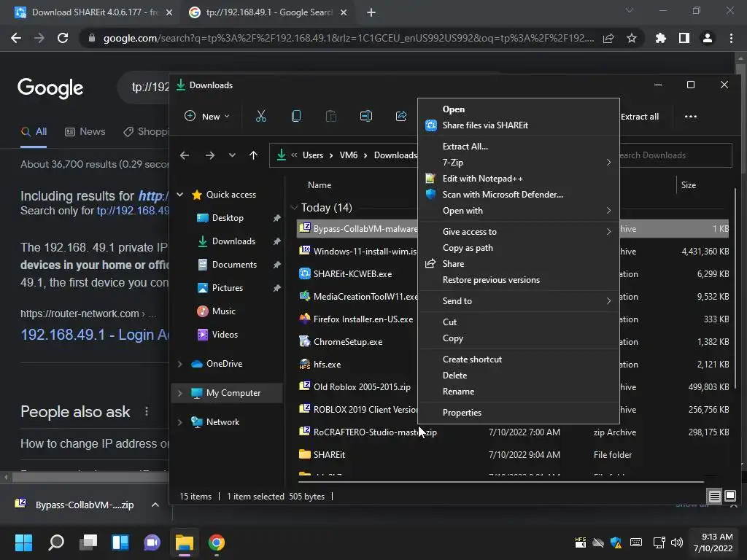747x560 pixels.
Task: Bookmark this page with the star icon
Action: [x=632, y=38]
